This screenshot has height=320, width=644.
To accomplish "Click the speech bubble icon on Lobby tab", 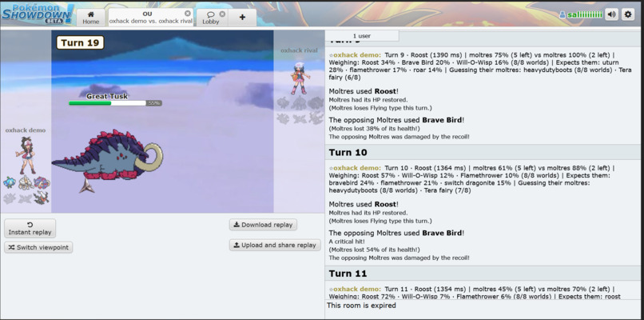I will pos(210,14).
